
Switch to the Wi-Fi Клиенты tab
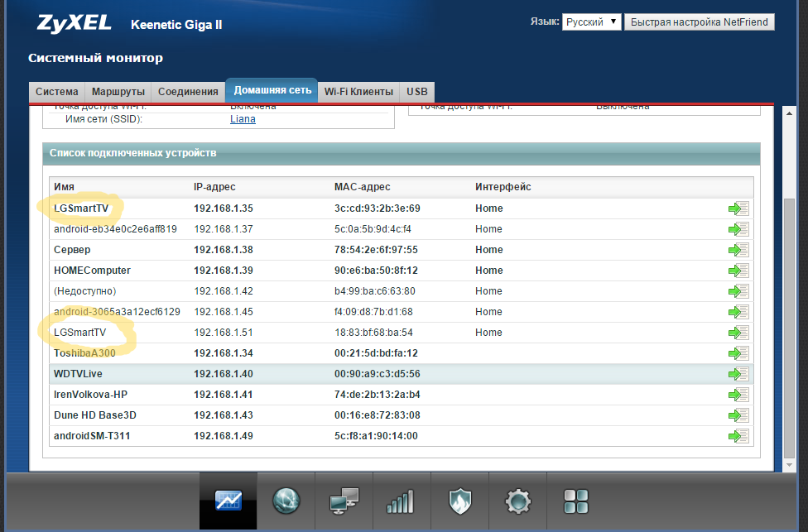(x=358, y=92)
